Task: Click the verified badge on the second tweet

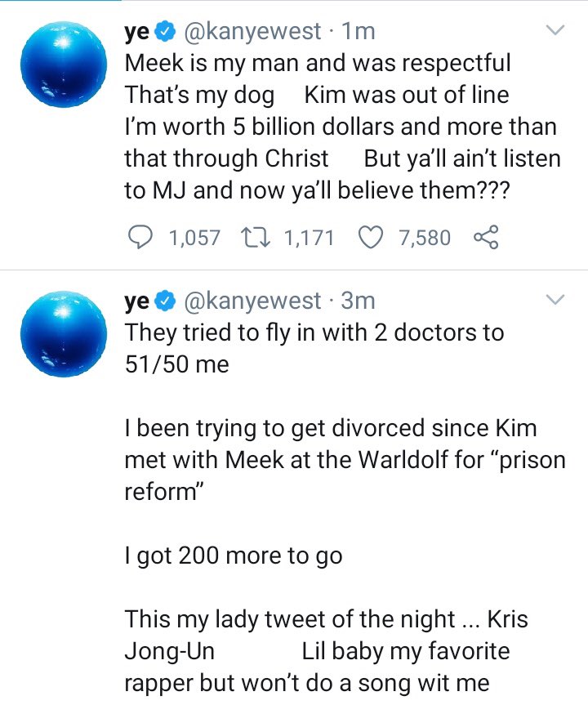Action: 163,301
